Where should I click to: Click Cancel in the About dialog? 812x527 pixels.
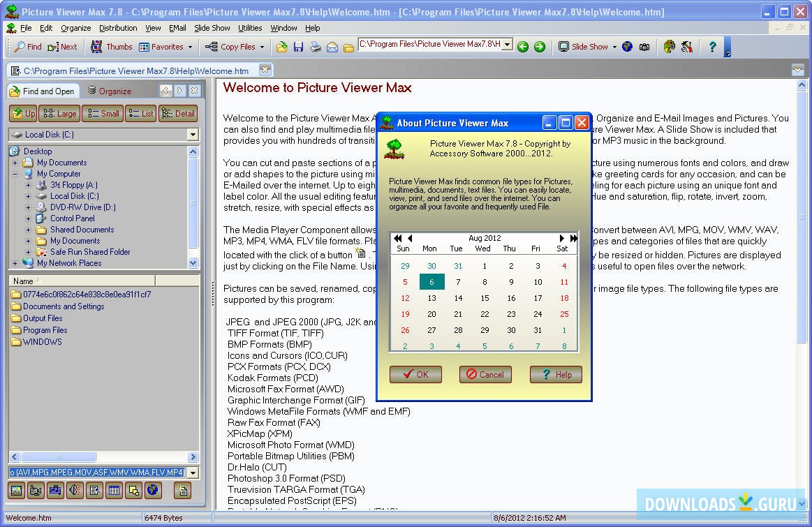click(x=485, y=374)
